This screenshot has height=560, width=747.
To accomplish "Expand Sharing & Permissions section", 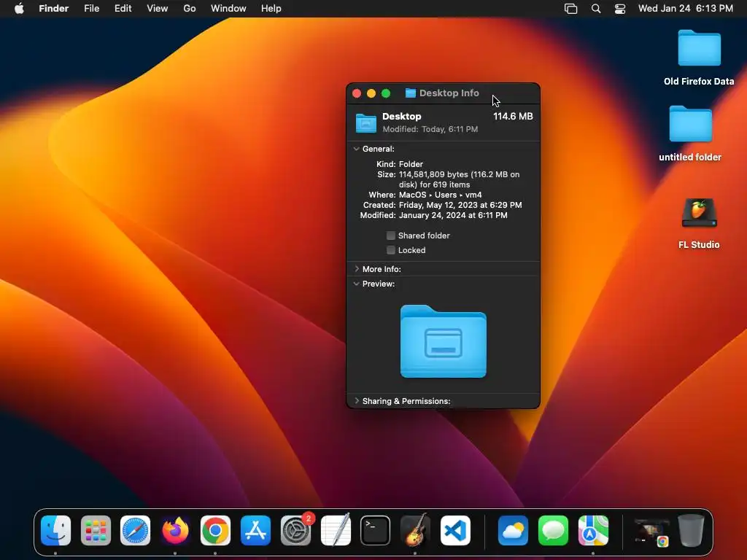I will (x=356, y=400).
